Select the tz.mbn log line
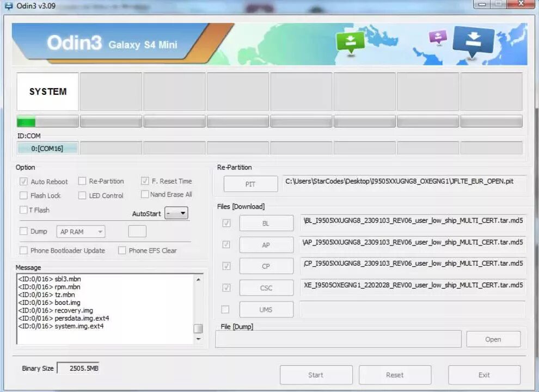This screenshot has width=539, height=392. pos(46,295)
